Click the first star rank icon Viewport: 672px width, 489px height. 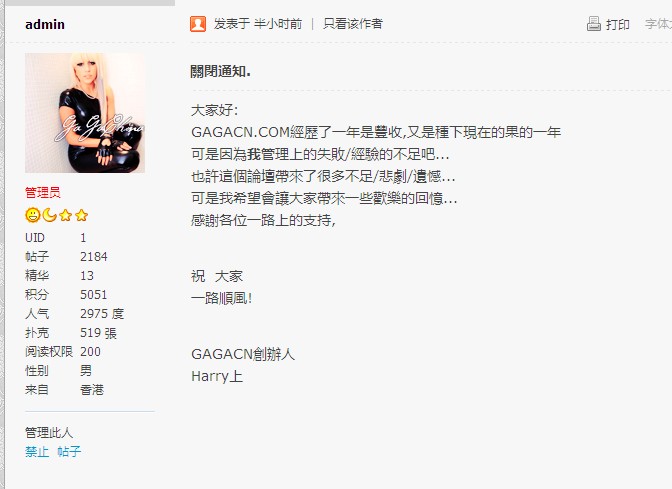(x=66, y=215)
